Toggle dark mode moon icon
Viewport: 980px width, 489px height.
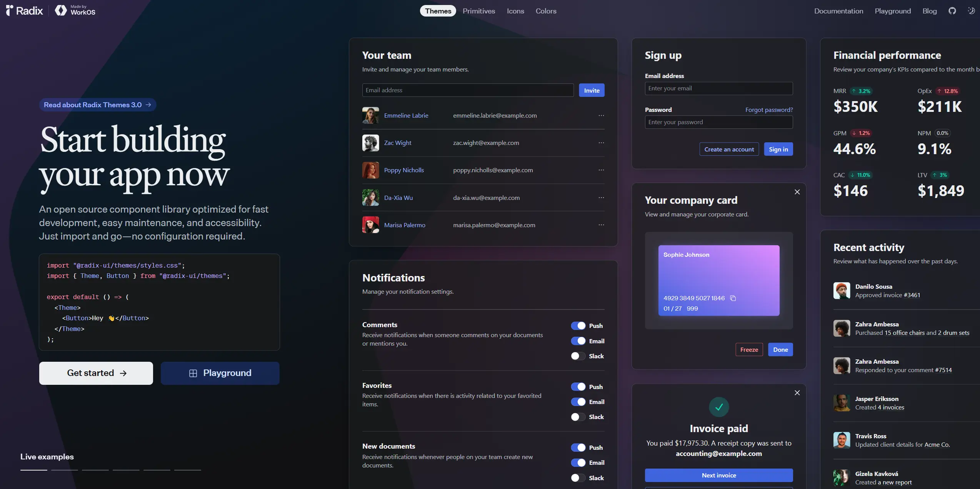point(971,11)
